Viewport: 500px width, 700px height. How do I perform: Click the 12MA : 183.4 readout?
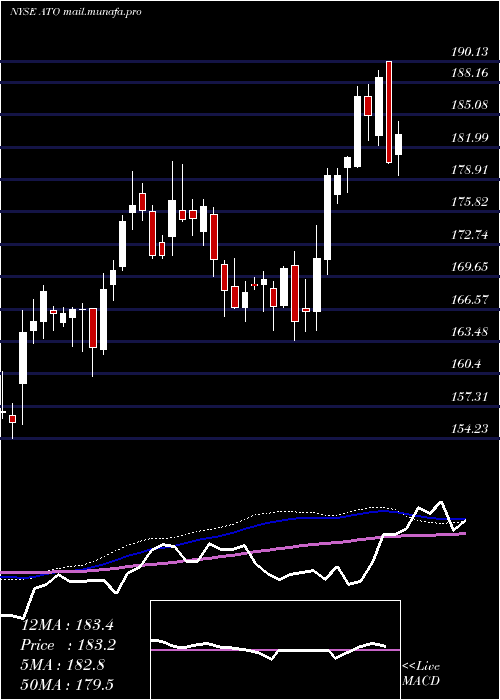tap(68, 625)
